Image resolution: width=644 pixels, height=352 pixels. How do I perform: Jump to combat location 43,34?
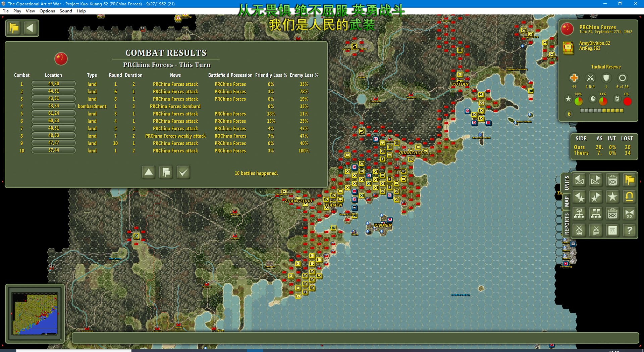(54, 106)
